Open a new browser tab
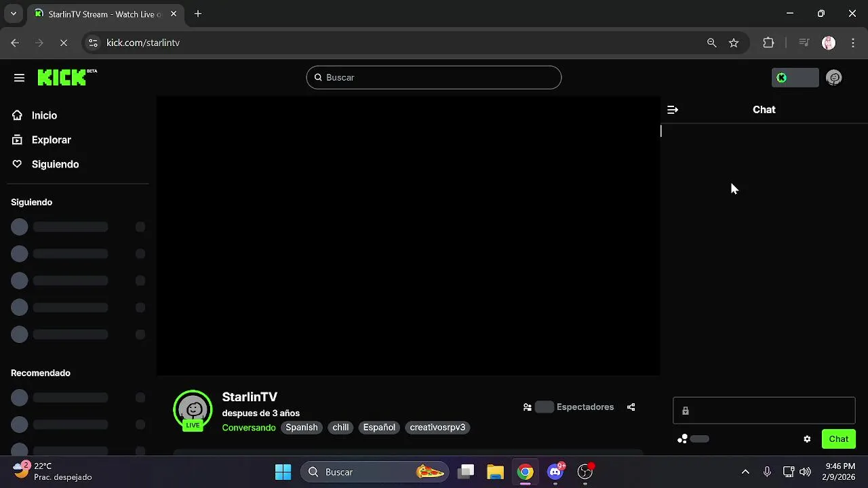This screenshot has height=488, width=868. tap(198, 14)
